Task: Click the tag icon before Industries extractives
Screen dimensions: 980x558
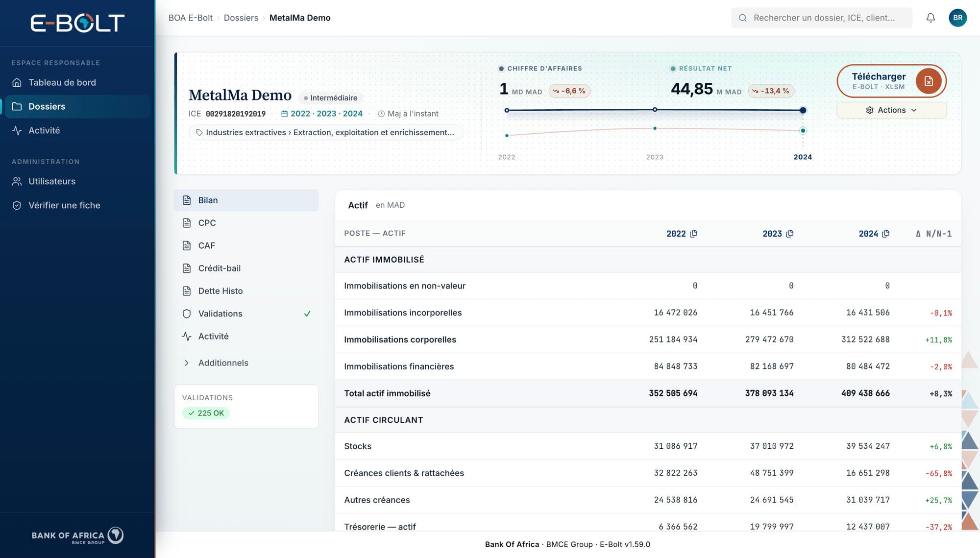Action: (x=199, y=132)
